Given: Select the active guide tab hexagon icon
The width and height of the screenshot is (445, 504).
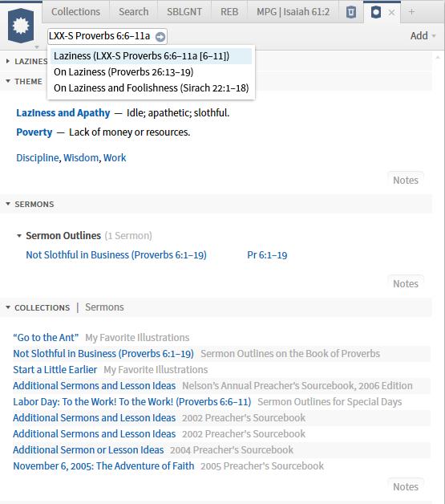Looking at the screenshot, I should [376, 13].
